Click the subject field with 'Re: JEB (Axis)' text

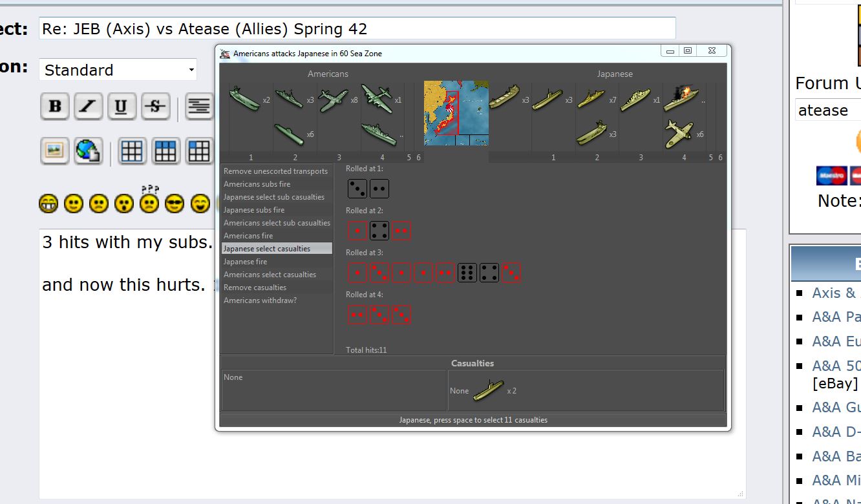(357, 29)
